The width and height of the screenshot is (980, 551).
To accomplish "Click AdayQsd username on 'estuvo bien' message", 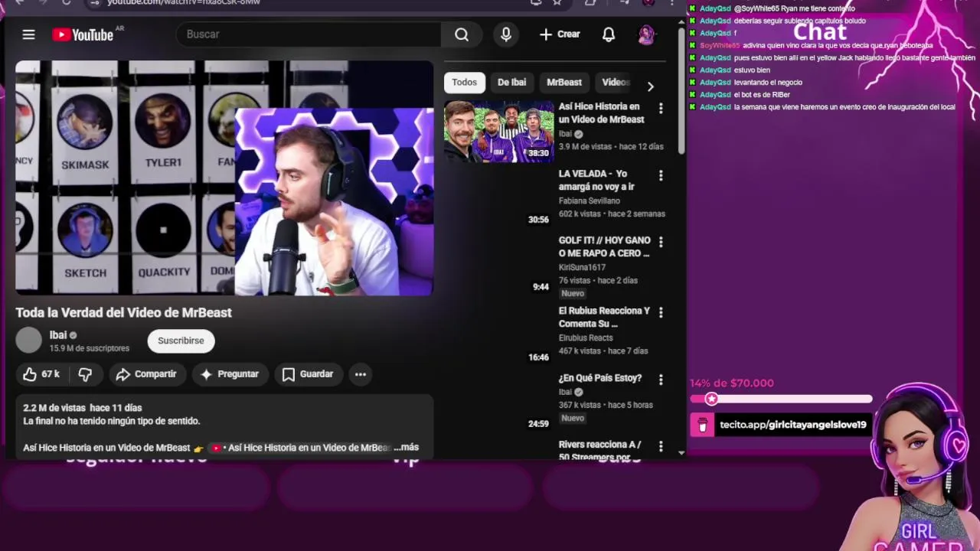I will (715, 70).
